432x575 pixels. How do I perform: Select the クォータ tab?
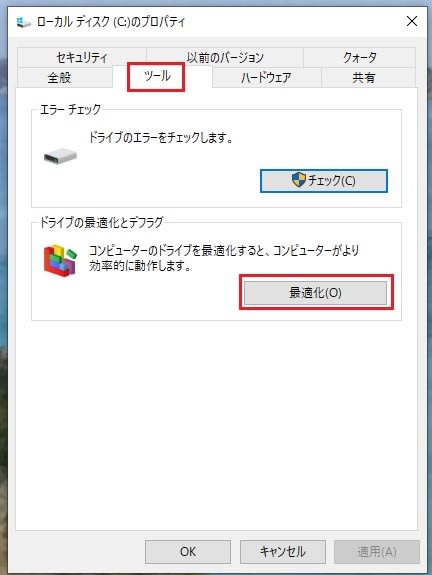pos(359,57)
